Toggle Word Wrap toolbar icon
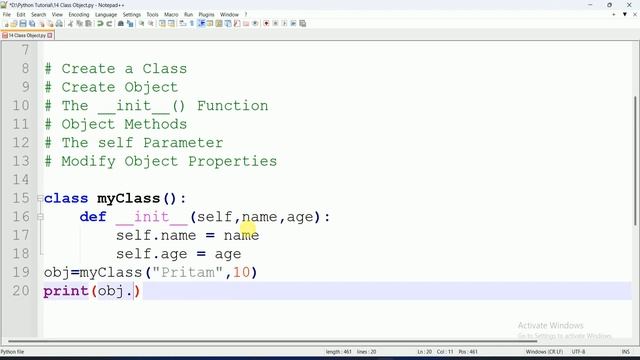The width and height of the screenshot is (640, 360). click(x=182, y=24)
